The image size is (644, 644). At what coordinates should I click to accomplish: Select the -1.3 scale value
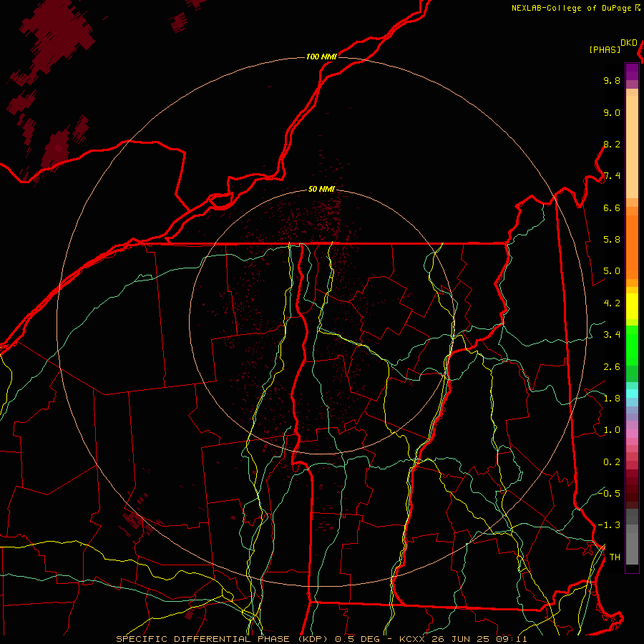tap(609, 525)
